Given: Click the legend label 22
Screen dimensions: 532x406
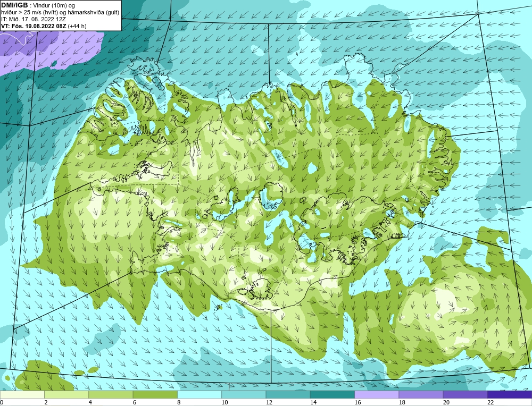Looking at the screenshot, I should pos(490,402).
